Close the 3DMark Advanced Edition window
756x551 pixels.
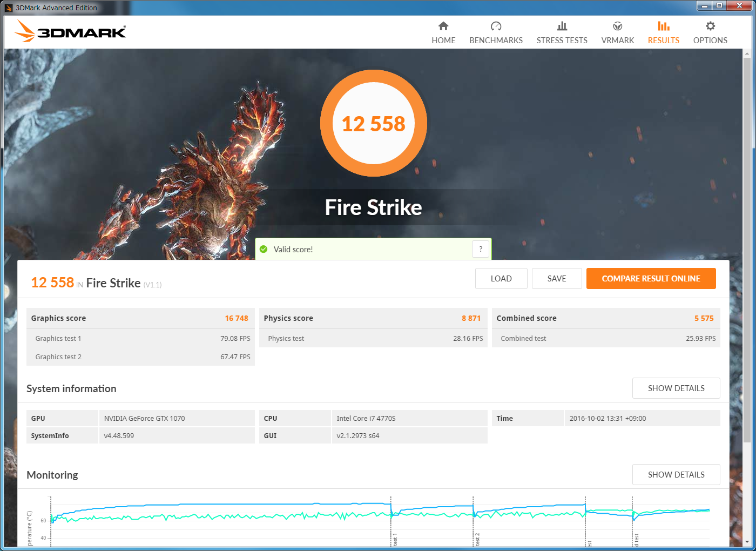point(740,6)
